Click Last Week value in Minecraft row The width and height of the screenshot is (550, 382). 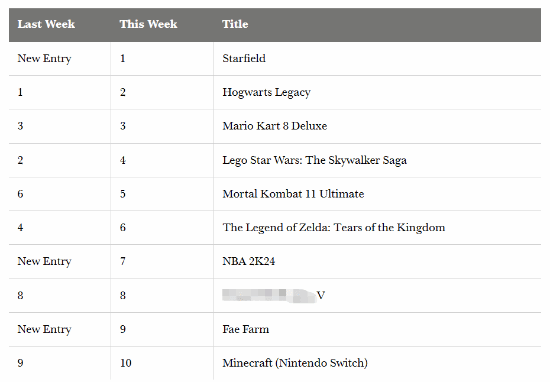point(20,363)
